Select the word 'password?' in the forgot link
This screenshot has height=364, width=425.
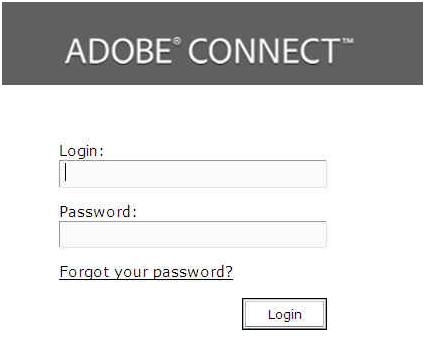point(193,272)
